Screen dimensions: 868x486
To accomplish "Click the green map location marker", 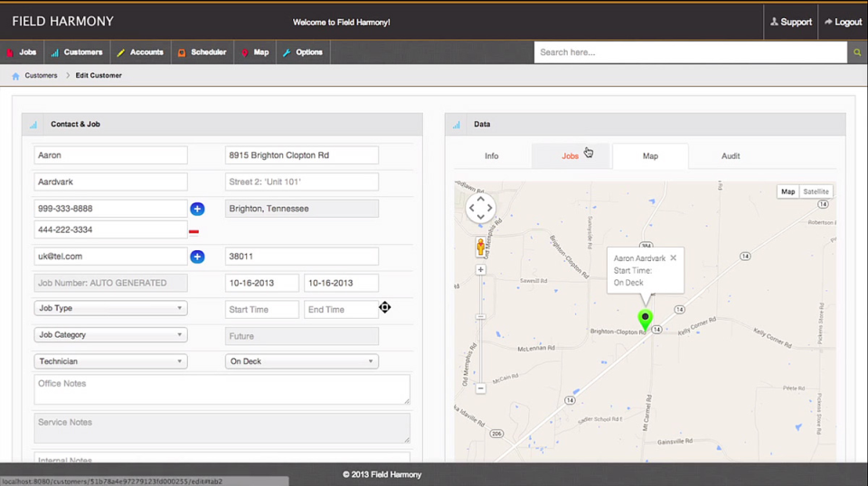I will (645, 320).
